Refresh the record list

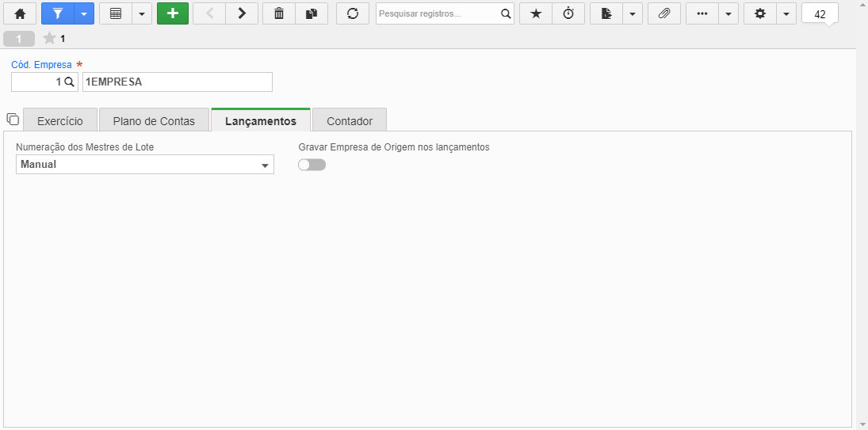coord(353,13)
